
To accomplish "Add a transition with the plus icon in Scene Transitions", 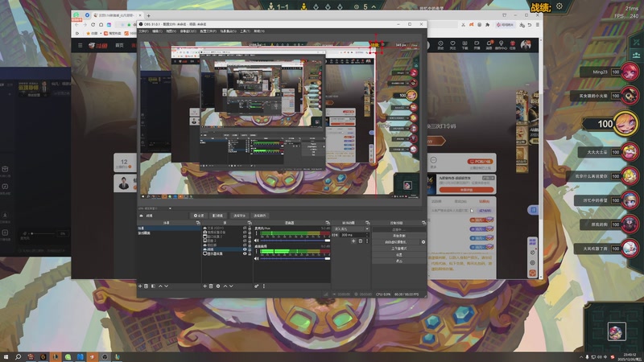I will (353, 241).
